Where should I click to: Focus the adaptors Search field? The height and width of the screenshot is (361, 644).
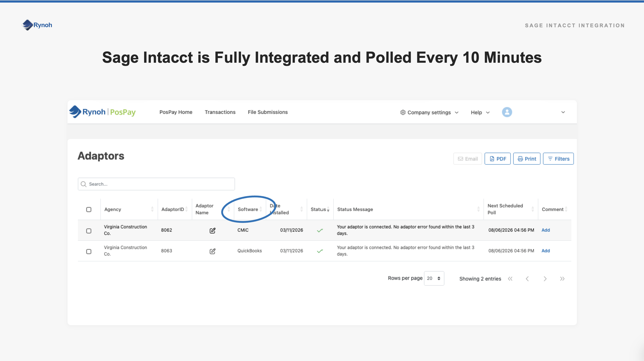[x=156, y=184]
